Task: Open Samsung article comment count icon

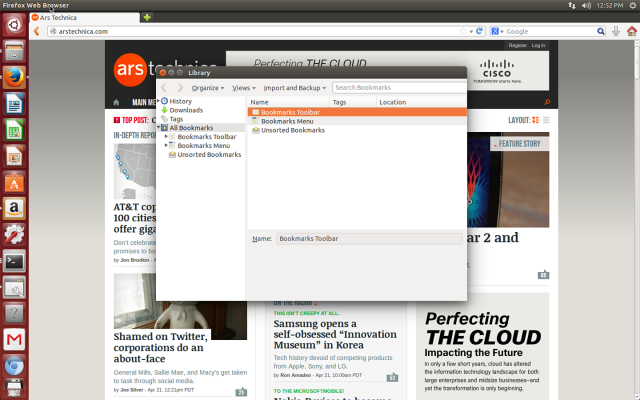Action: tap(392, 378)
